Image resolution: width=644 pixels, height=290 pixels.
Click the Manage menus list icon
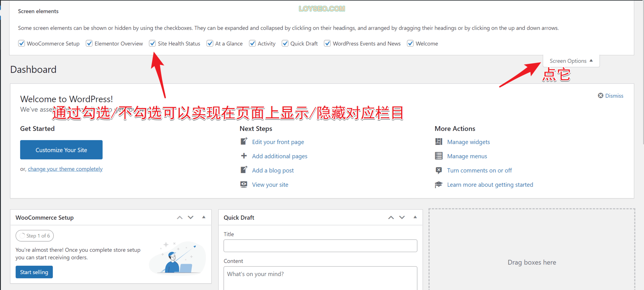point(439,156)
